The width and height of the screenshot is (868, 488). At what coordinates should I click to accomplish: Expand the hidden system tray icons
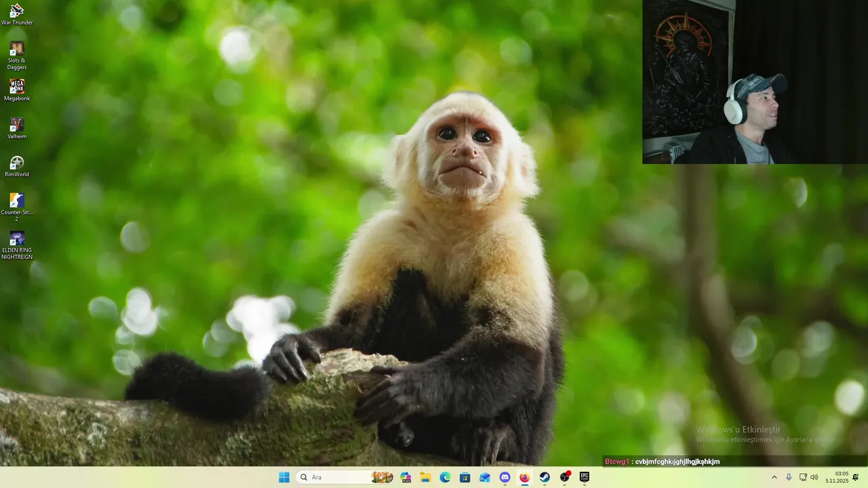point(774,477)
